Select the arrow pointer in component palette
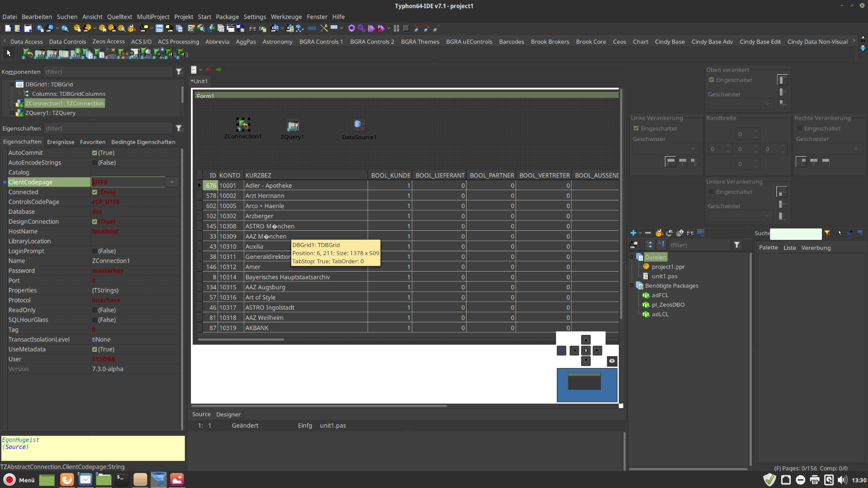 pyautogui.click(x=9, y=53)
